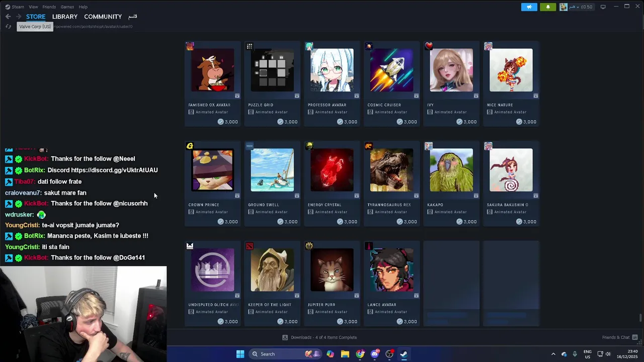Click the 3,000 points price under Kakapo
This screenshot has height=362, width=644.
pos(466,222)
